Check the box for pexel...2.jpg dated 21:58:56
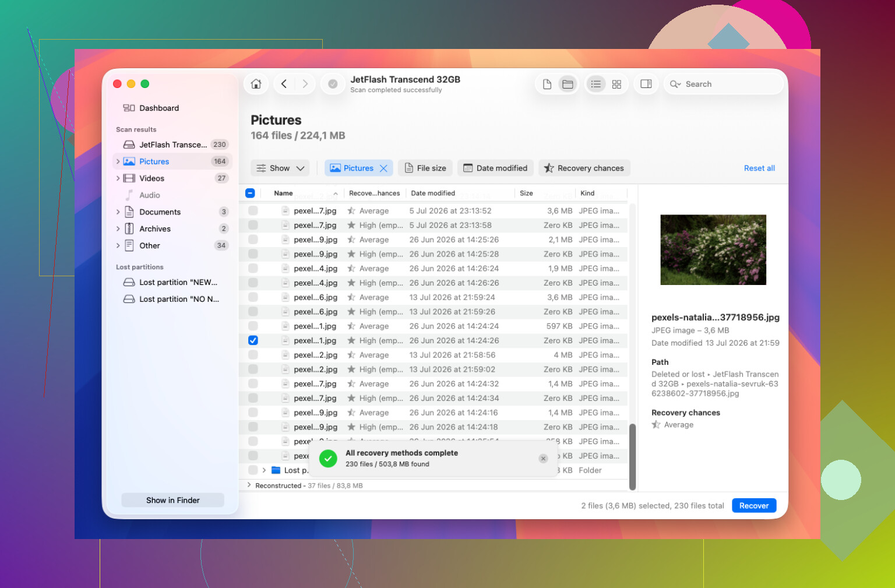The height and width of the screenshot is (588, 895). [253, 355]
